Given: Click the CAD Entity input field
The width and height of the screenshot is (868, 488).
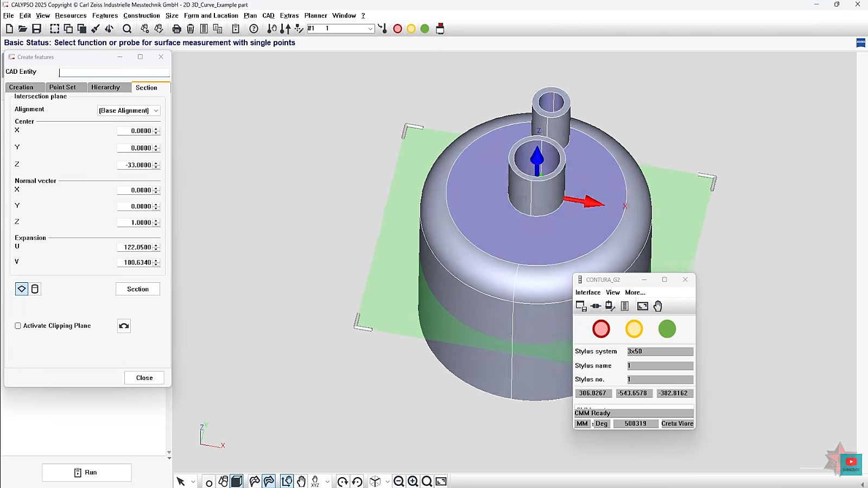Looking at the screenshot, I should [115, 72].
